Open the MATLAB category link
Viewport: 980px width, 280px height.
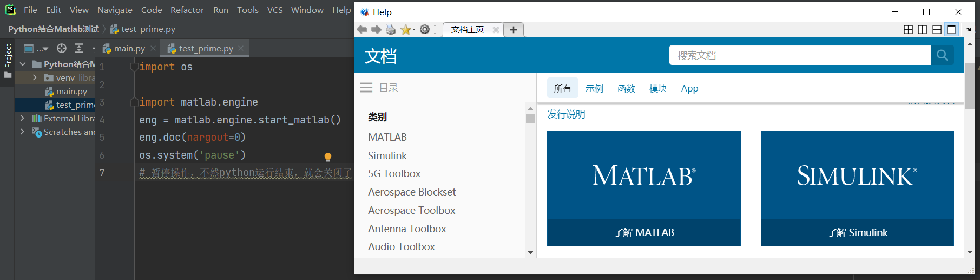click(387, 138)
